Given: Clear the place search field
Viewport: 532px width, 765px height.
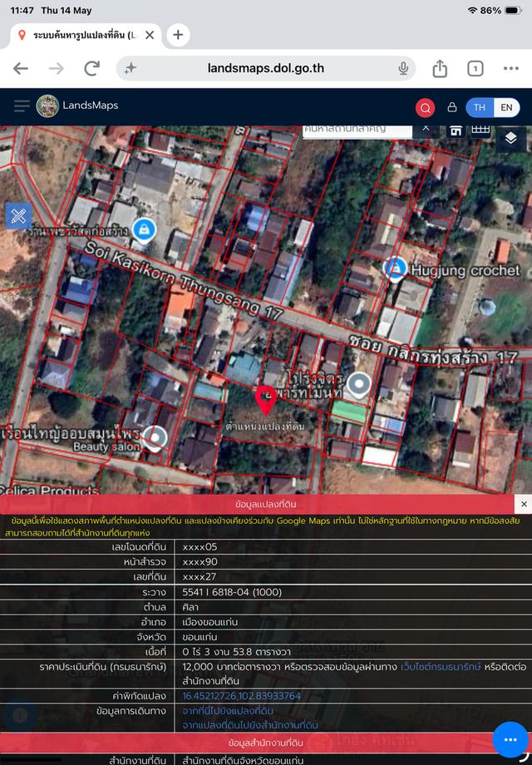Looking at the screenshot, I should pyautogui.click(x=426, y=128).
